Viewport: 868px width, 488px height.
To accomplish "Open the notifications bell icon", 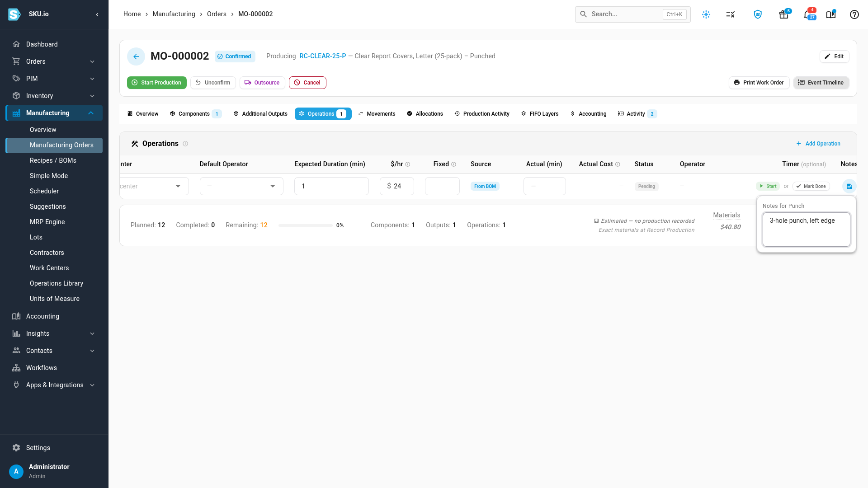I will tap(808, 14).
